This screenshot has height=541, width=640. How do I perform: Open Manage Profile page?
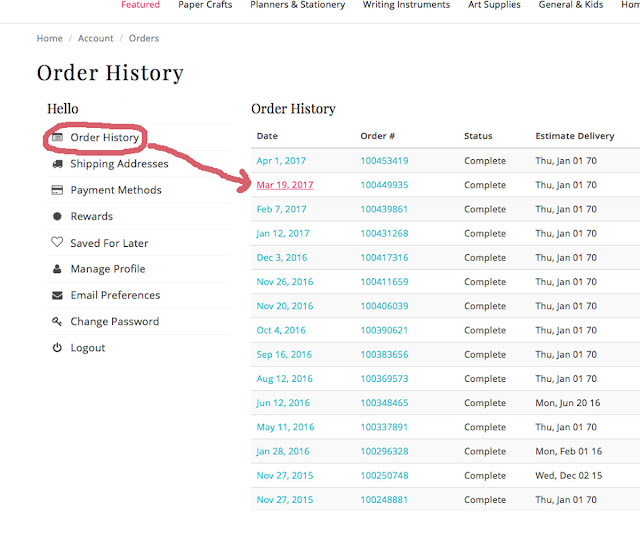pos(108,269)
